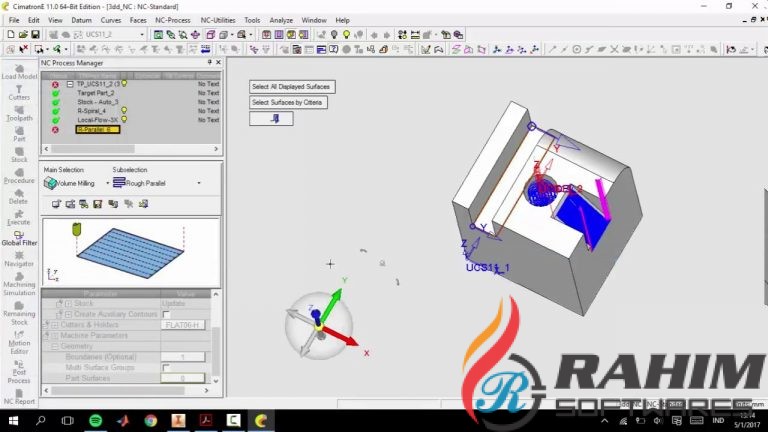768x432 pixels.
Task: Check the Multi Surface Groups checkbox
Action: pyautogui.click(x=166, y=367)
